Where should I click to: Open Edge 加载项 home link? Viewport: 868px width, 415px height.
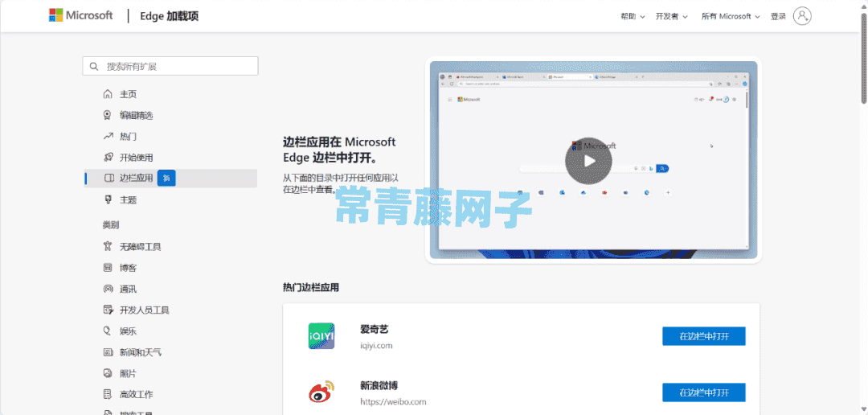170,16
